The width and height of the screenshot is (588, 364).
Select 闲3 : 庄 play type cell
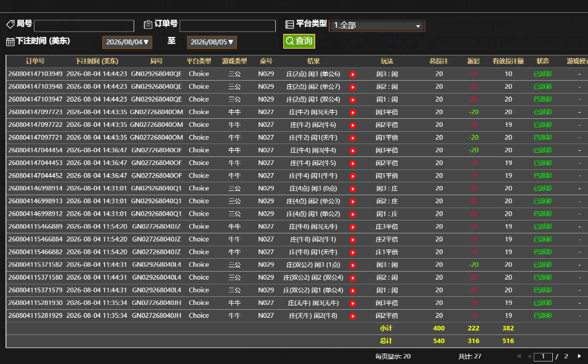(387, 188)
